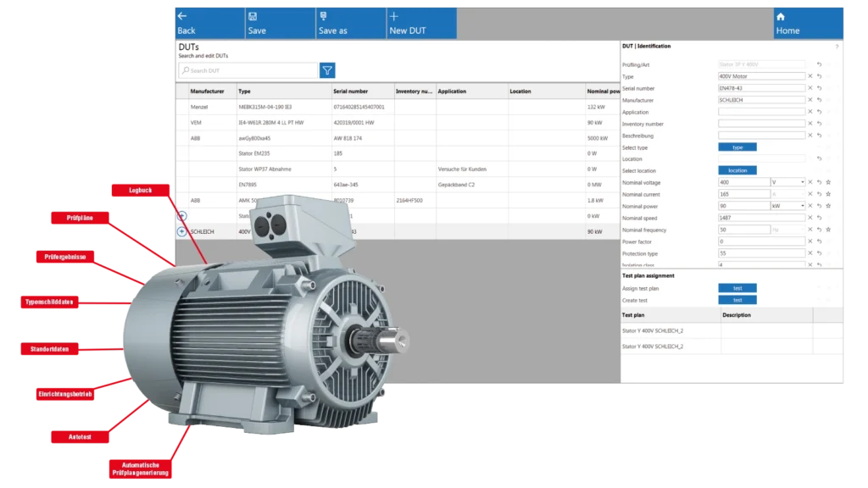The image size is (868, 488).
Task: Click the Assign test plan button
Action: 737,288
